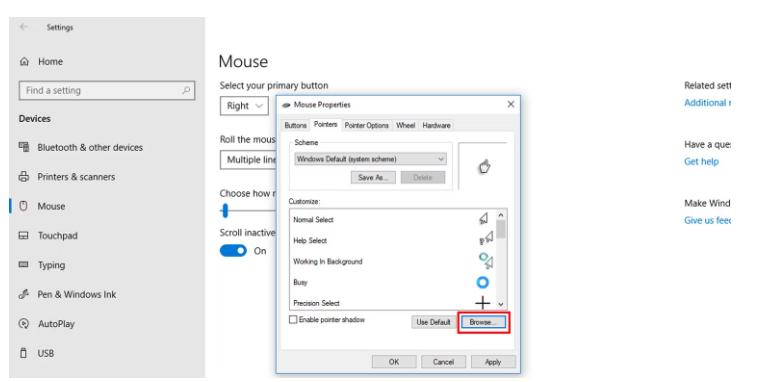Switch to the Wheel tab
The width and height of the screenshot is (773, 382).
point(406,126)
